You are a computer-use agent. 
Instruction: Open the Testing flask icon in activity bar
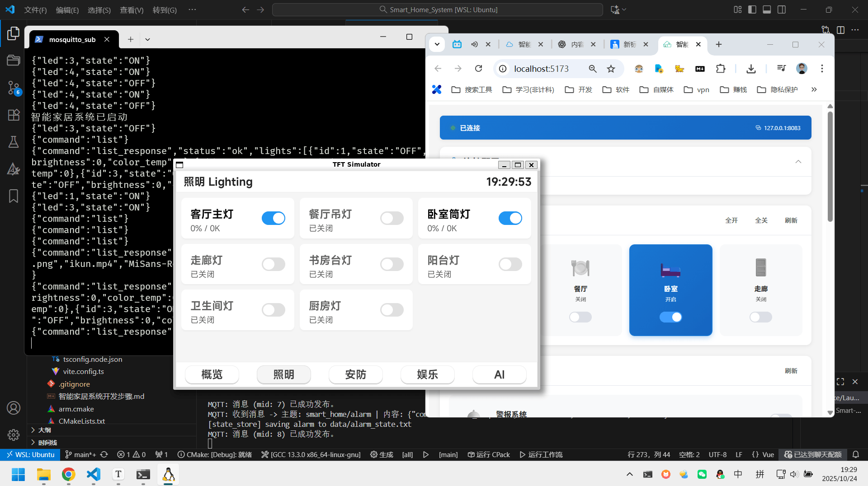pos(14,142)
